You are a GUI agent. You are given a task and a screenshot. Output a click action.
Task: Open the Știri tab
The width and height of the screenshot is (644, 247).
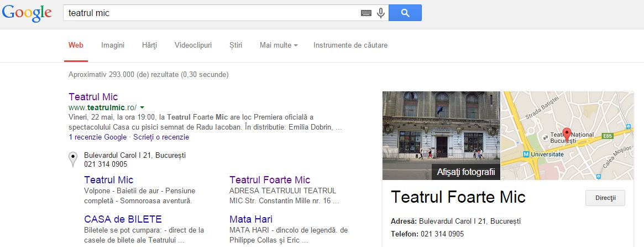[235, 45]
